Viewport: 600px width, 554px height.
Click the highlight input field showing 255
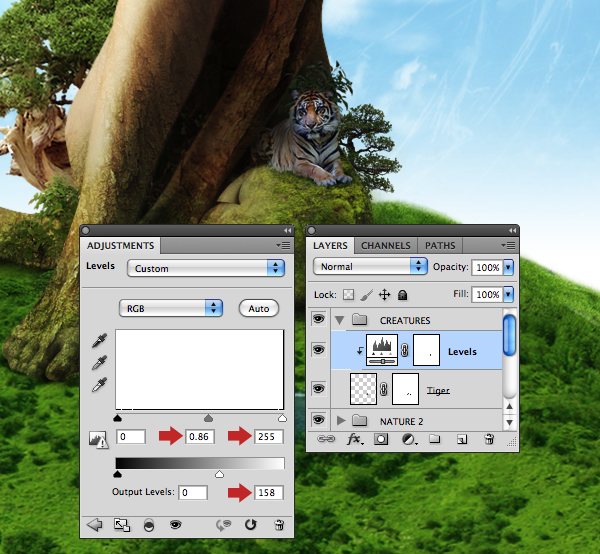tap(269, 437)
